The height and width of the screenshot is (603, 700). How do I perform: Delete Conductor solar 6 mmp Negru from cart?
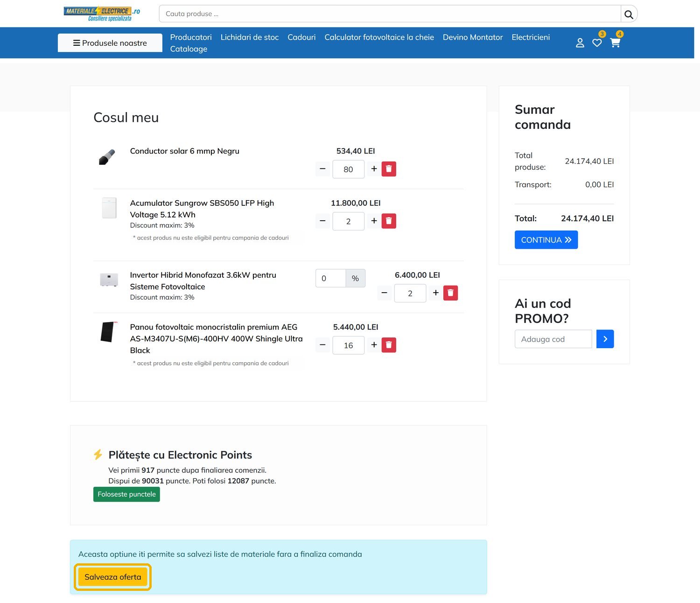pos(389,169)
